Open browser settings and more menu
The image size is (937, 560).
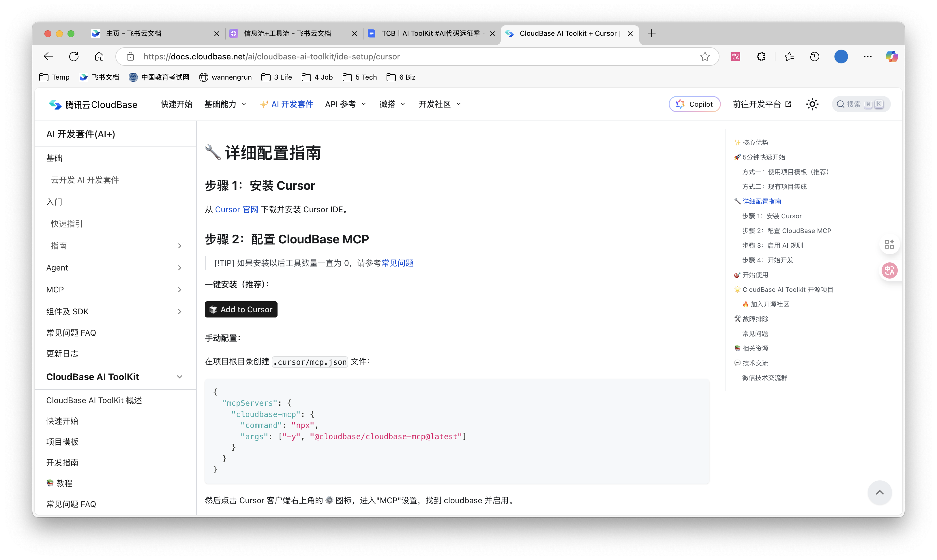867,57
